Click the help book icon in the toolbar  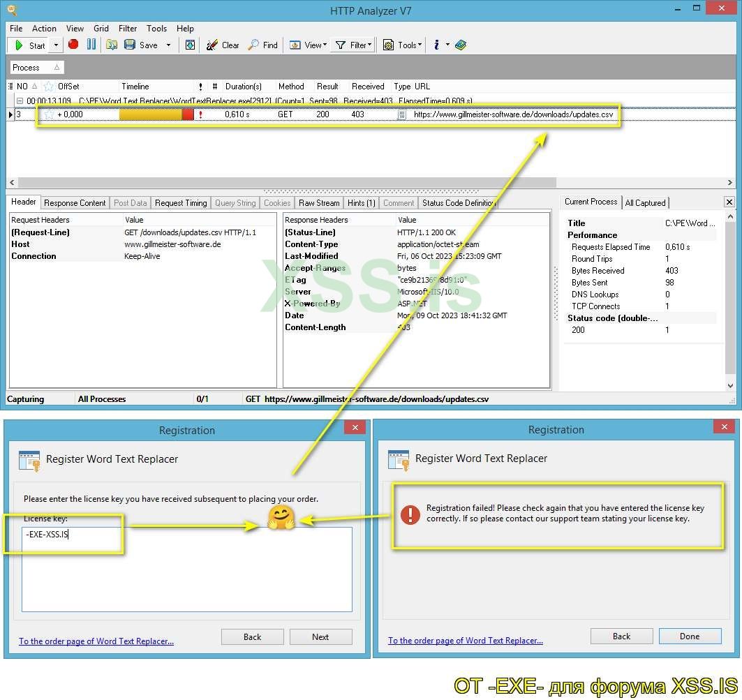tap(461, 45)
